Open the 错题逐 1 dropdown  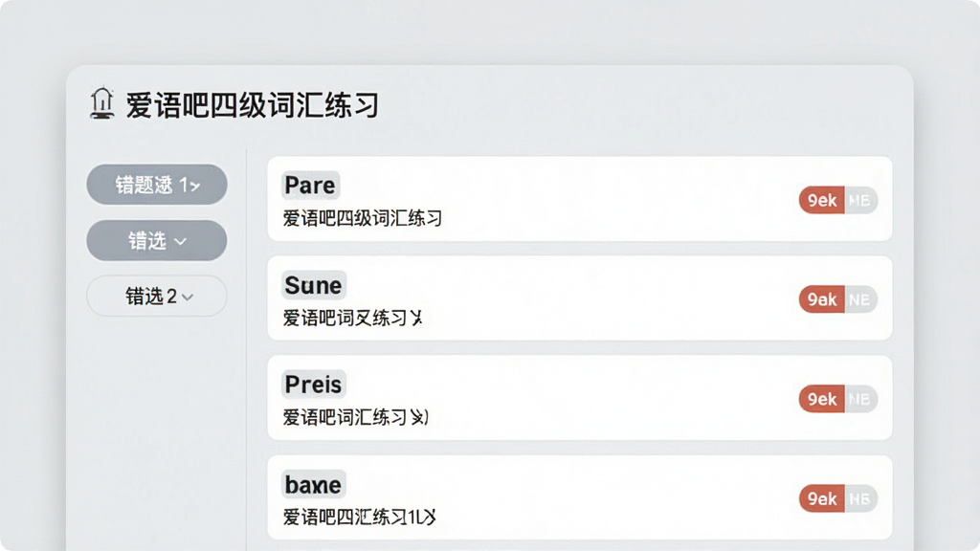157,185
